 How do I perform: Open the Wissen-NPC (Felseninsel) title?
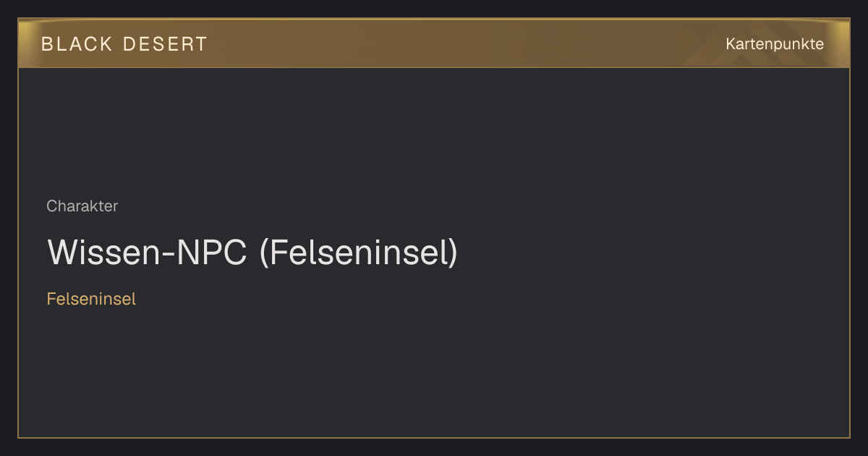point(252,253)
